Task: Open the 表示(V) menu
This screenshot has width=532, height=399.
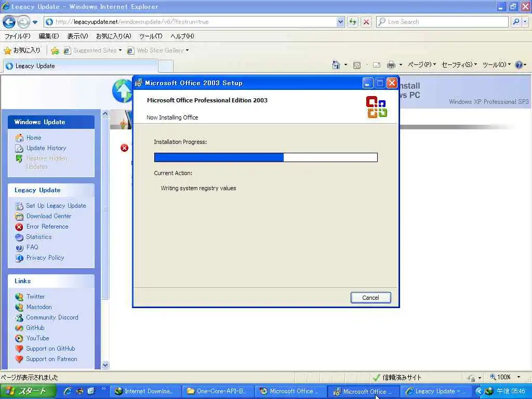Action: [x=77, y=36]
